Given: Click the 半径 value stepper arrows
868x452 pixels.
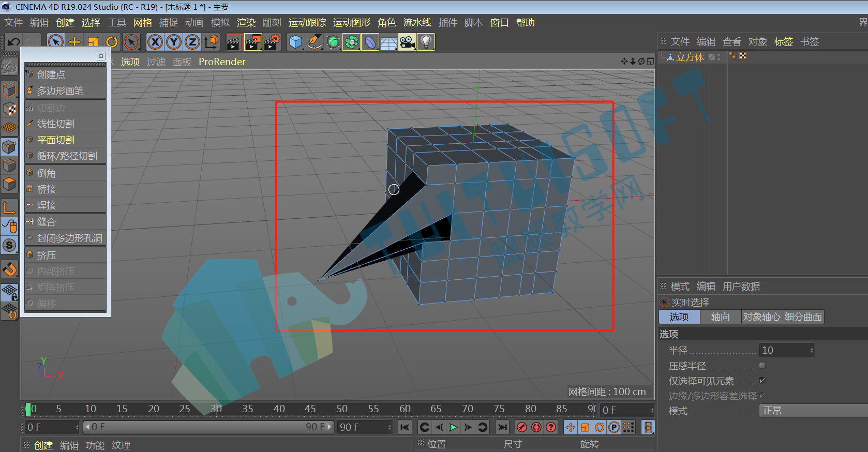Looking at the screenshot, I should tap(812, 351).
